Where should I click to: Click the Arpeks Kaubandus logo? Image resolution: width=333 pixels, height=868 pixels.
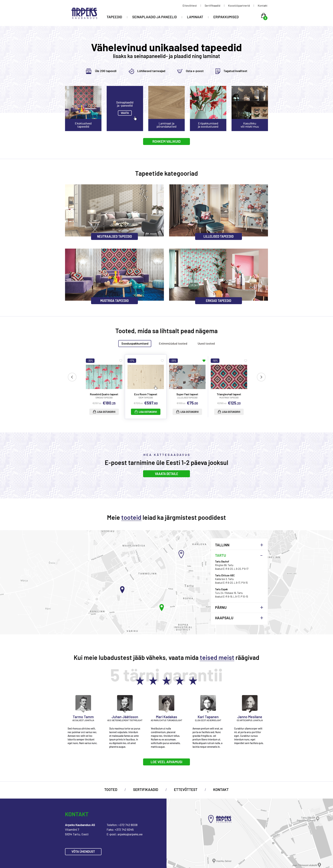(x=84, y=13)
